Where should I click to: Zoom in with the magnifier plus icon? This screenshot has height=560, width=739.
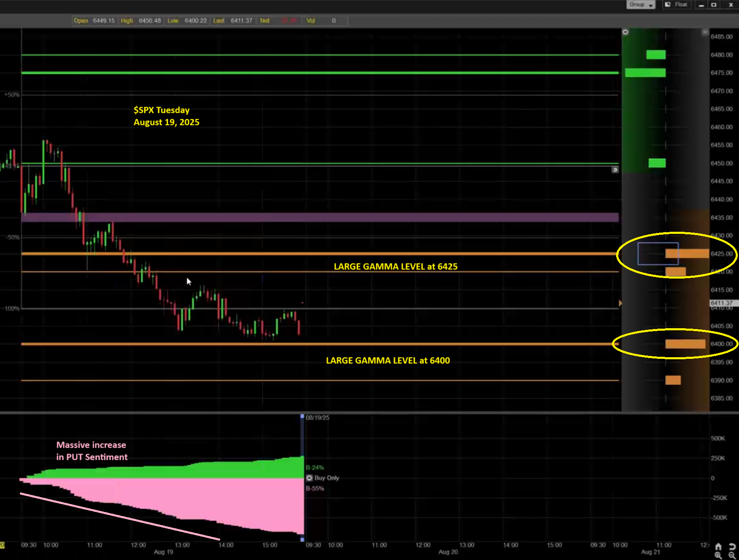click(x=718, y=555)
